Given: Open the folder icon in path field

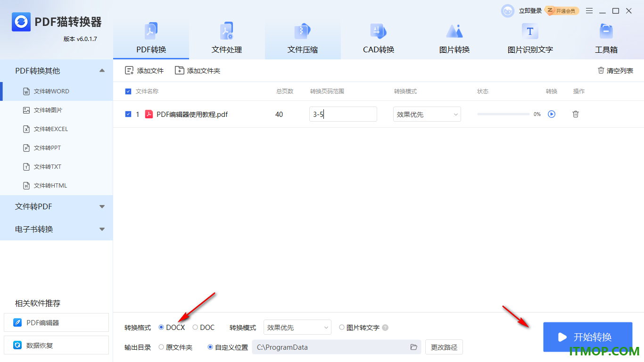Looking at the screenshot, I should pyautogui.click(x=414, y=347).
